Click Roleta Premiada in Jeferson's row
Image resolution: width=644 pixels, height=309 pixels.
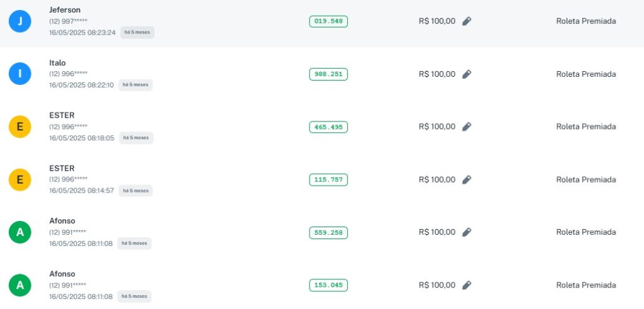[x=586, y=21]
